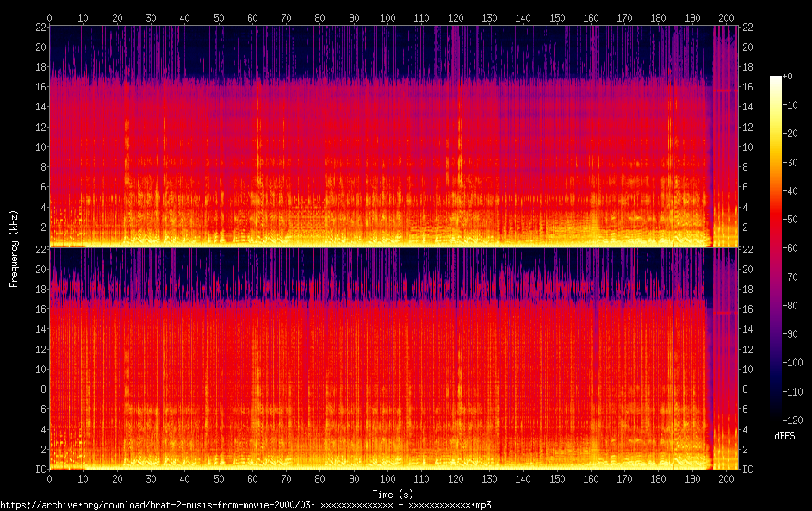812x511 pixels.
Task: Click the "-20" color scale label
Action: point(790,134)
